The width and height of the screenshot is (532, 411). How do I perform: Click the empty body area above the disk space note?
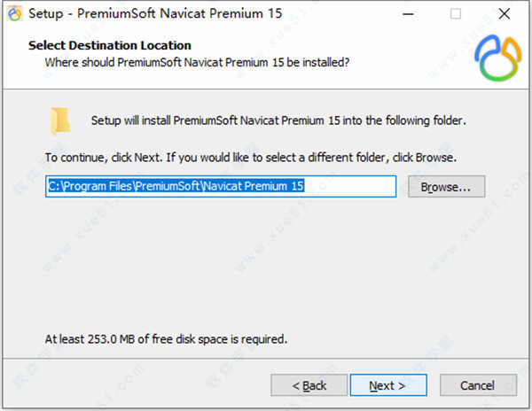click(x=266, y=266)
